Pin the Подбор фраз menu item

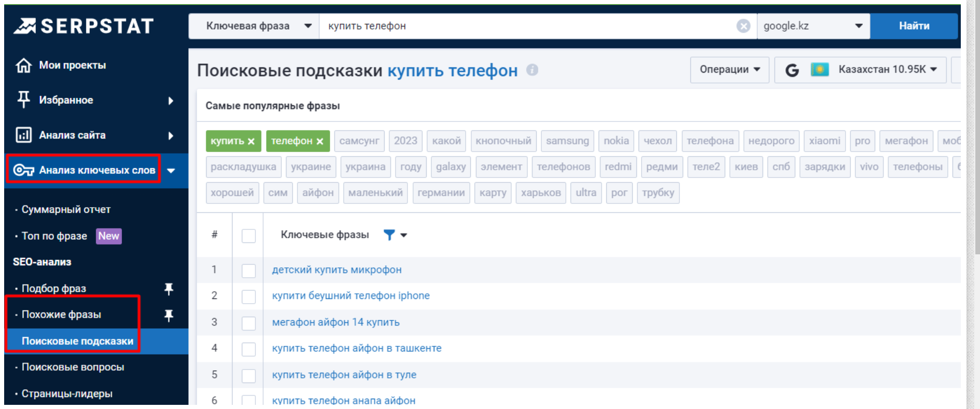169,289
